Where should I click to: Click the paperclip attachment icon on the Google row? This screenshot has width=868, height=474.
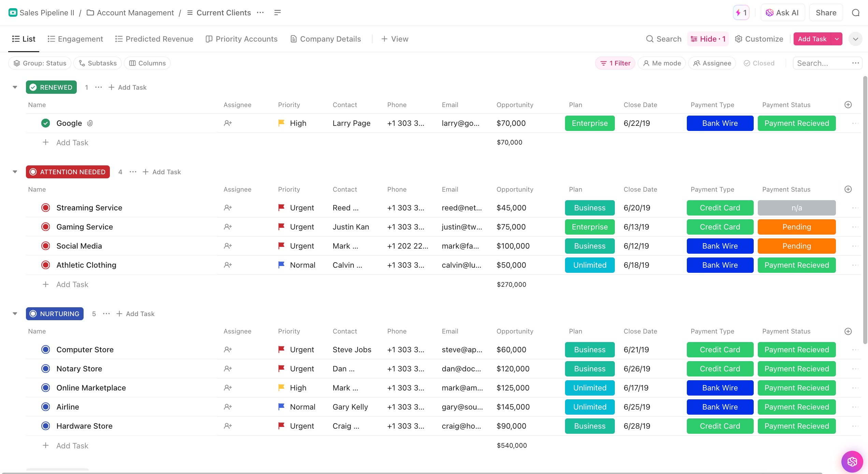90,123
